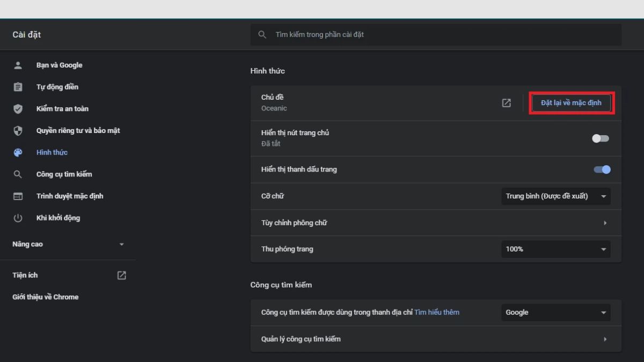Click the palette icon for Hình thức
The height and width of the screenshot is (362, 644).
(18, 152)
